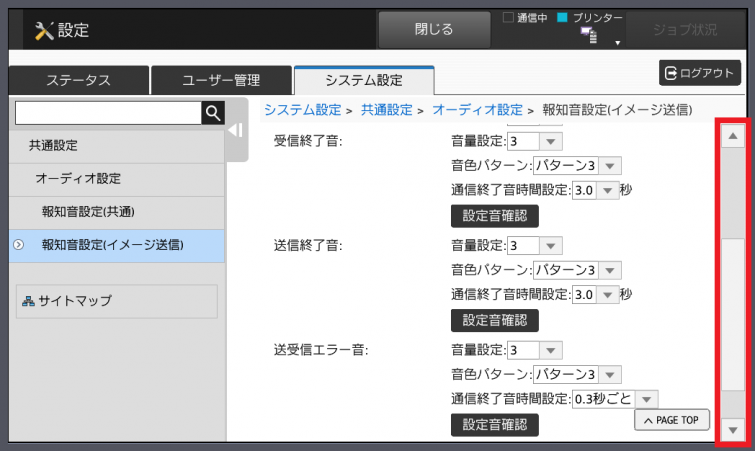755x451 pixels.
Task: Click the PAGE TOP button
Action: pos(672,420)
